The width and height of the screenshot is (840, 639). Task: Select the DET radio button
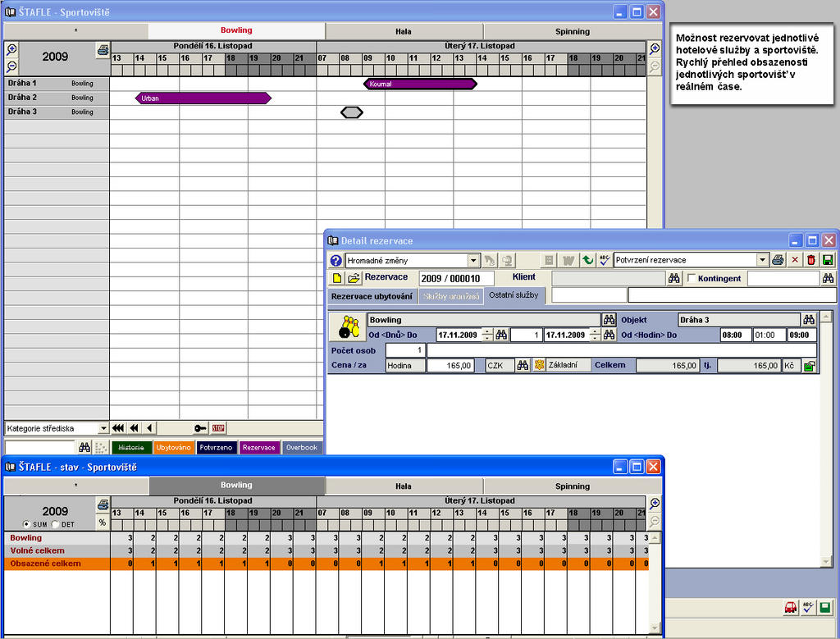point(56,524)
